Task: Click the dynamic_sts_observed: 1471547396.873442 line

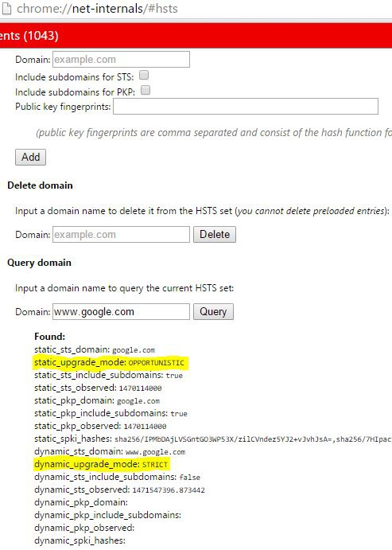Action: tap(119, 490)
